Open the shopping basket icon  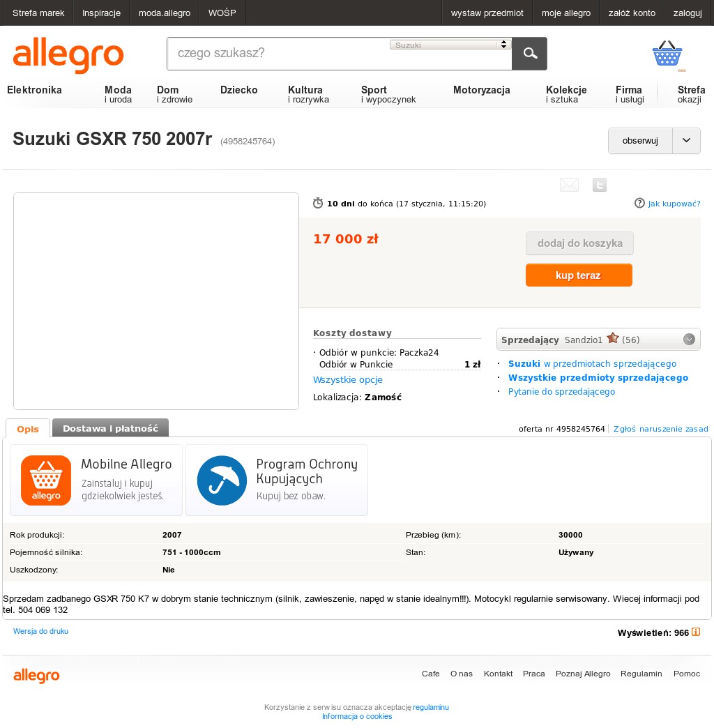click(x=667, y=54)
